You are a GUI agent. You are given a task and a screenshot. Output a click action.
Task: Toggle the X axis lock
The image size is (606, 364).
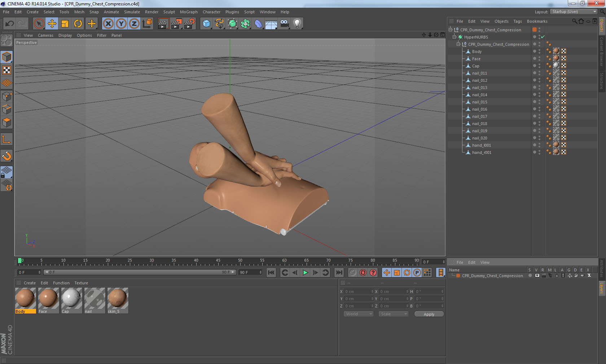[x=108, y=24]
